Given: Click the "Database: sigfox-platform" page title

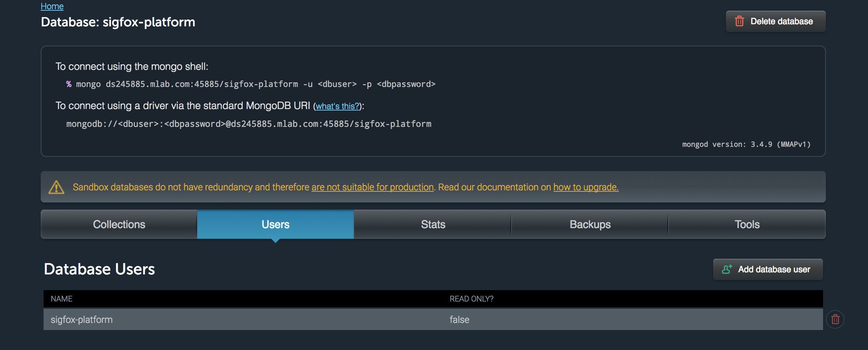Looking at the screenshot, I should (118, 22).
